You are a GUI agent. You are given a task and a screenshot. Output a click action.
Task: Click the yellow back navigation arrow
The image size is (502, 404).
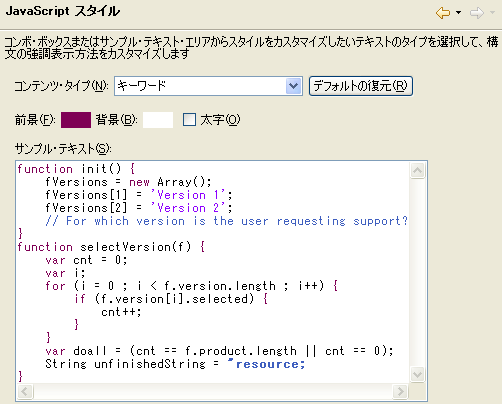[443, 13]
